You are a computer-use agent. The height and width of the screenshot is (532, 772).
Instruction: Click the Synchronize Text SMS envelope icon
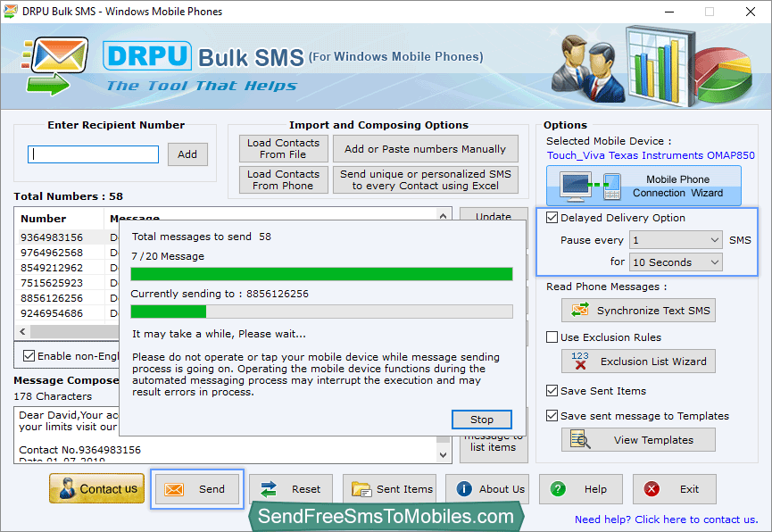pyautogui.click(x=580, y=311)
